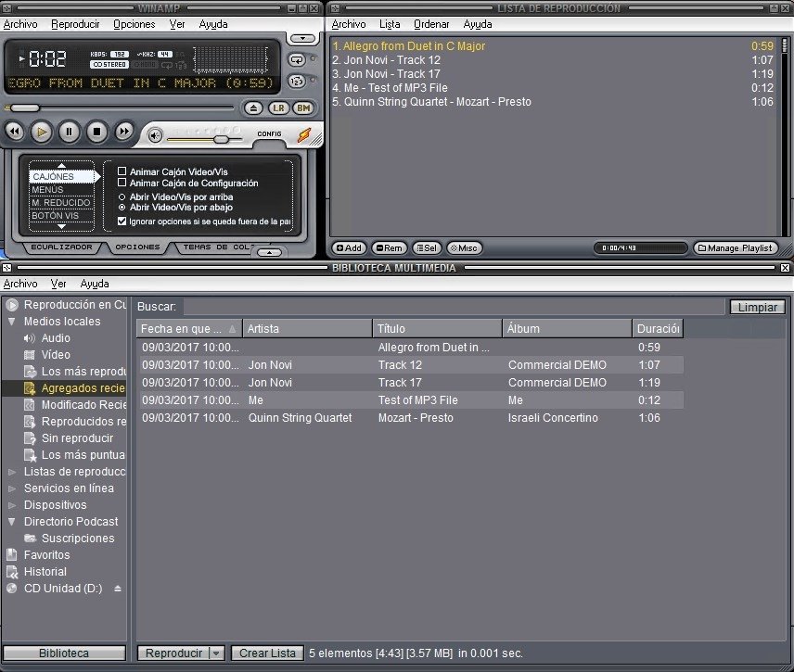Open Lista menu in playlist window
Viewport: 794px width, 672px height.
click(390, 24)
